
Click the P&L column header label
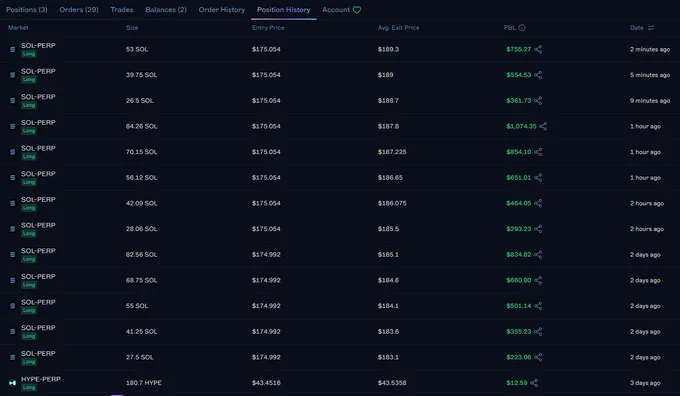tap(510, 28)
